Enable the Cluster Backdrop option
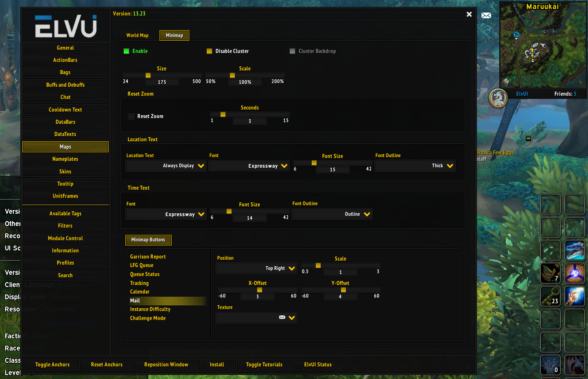Viewport: 588px width, 379px height. pos(292,51)
